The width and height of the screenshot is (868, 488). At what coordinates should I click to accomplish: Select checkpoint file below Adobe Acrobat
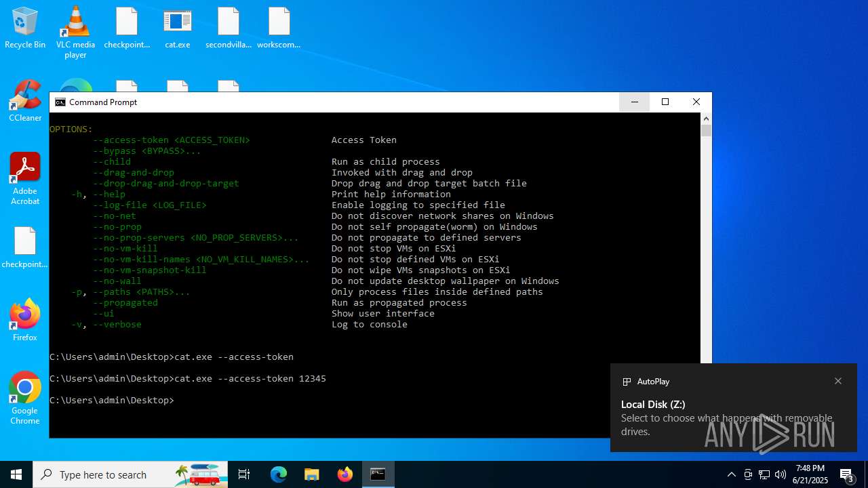pyautogui.click(x=25, y=247)
